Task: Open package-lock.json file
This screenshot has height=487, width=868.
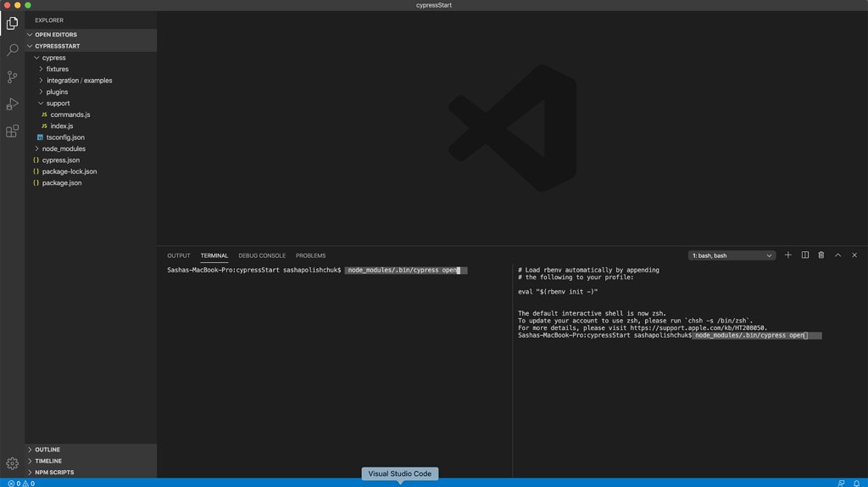Action: click(x=70, y=171)
